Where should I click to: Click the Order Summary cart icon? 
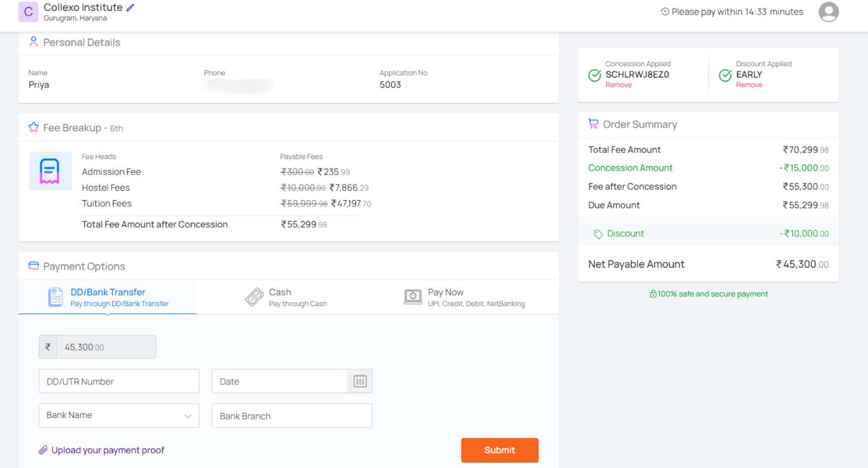point(593,124)
